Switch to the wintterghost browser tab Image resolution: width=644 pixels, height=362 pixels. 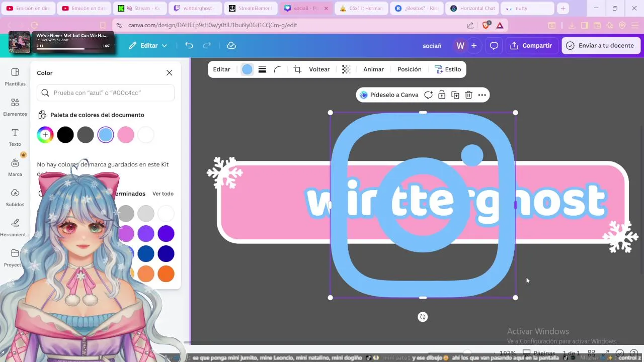195,9
